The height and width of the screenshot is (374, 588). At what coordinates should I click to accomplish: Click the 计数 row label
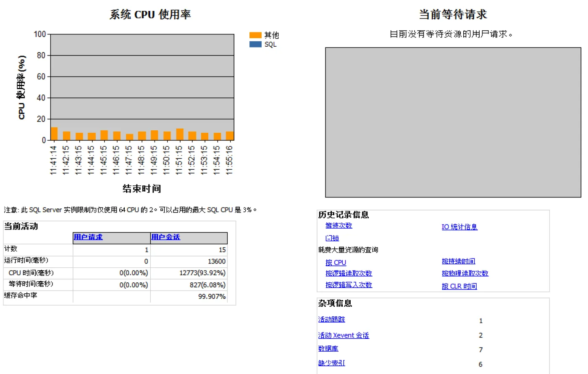pyautogui.click(x=10, y=249)
